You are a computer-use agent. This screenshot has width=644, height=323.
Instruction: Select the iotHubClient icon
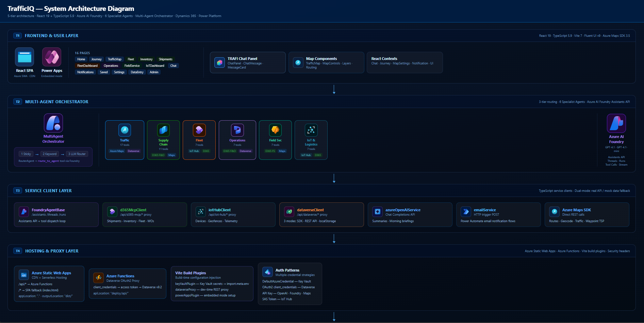(x=201, y=212)
